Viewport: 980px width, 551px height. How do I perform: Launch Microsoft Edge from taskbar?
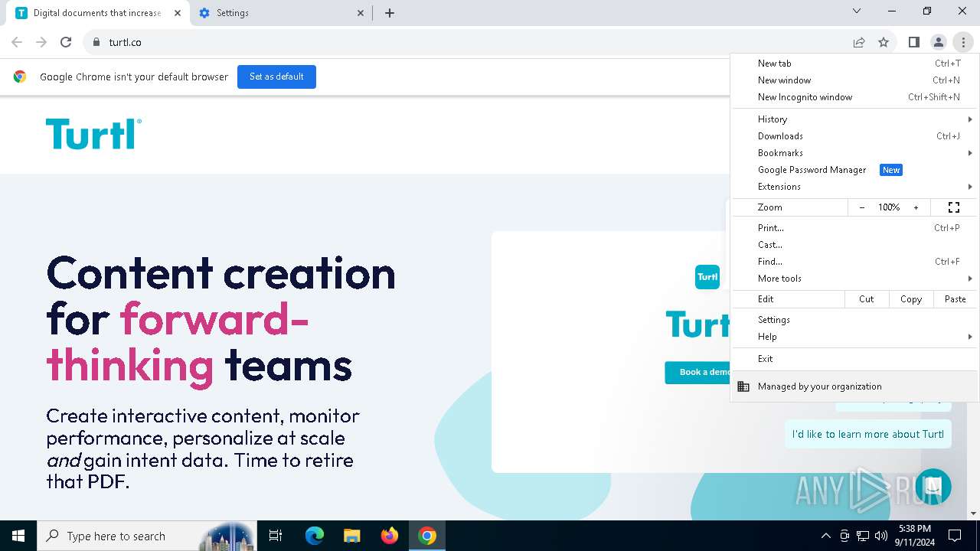(x=314, y=536)
